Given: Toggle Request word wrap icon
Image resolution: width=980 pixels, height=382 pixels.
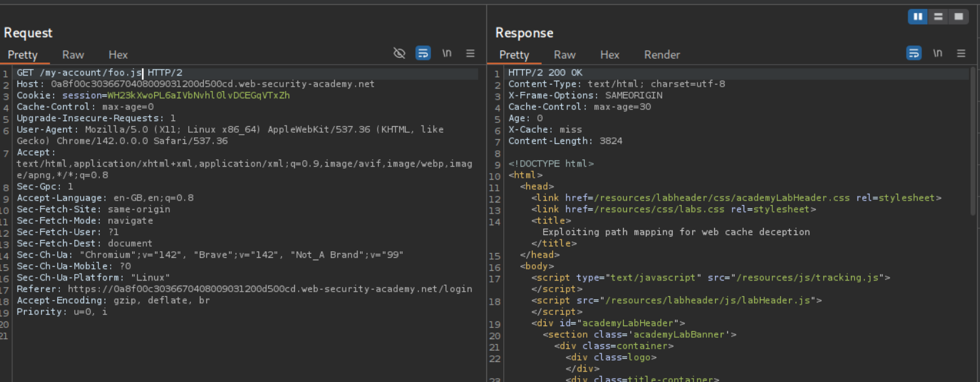Looking at the screenshot, I should [423, 53].
